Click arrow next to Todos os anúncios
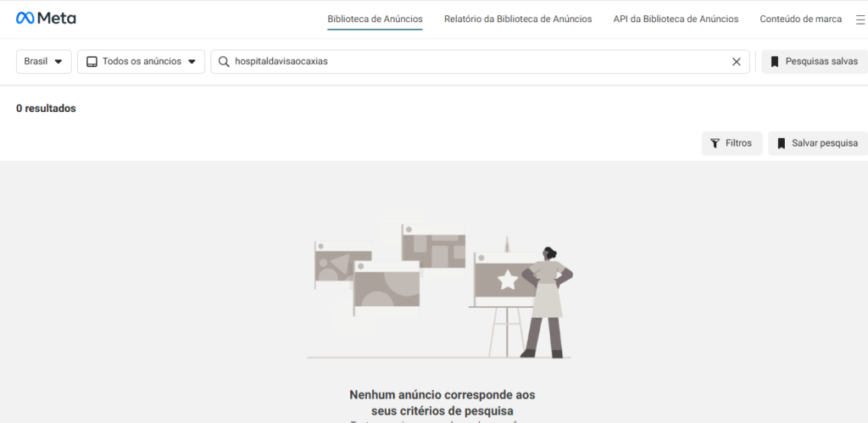The width and height of the screenshot is (868, 423). (x=192, y=61)
